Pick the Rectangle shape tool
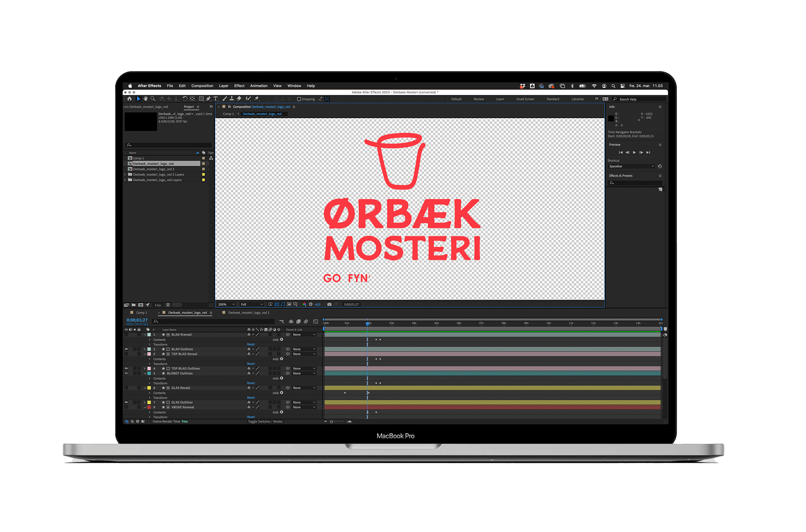 pos(201,99)
